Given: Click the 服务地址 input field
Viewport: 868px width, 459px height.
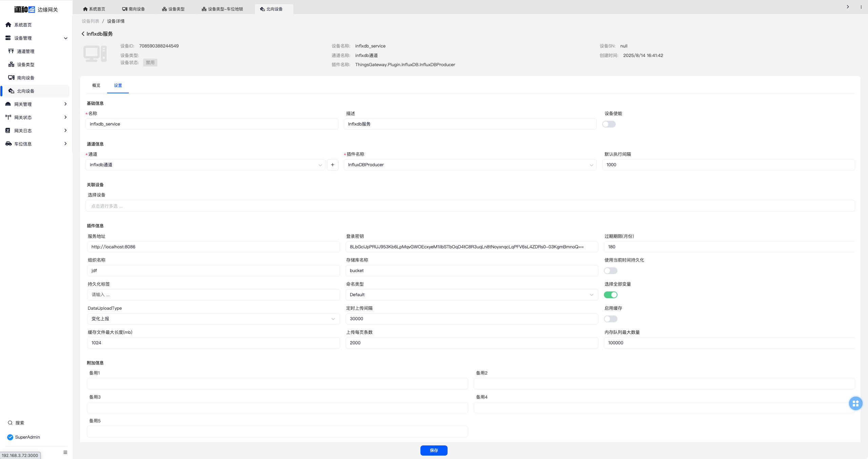Looking at the screenshot, I should (213, 247).
